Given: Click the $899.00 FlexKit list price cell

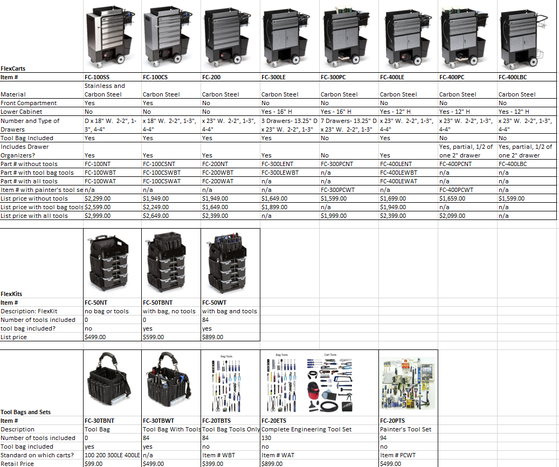Looking at the screenshot, I should click(230, 337).
